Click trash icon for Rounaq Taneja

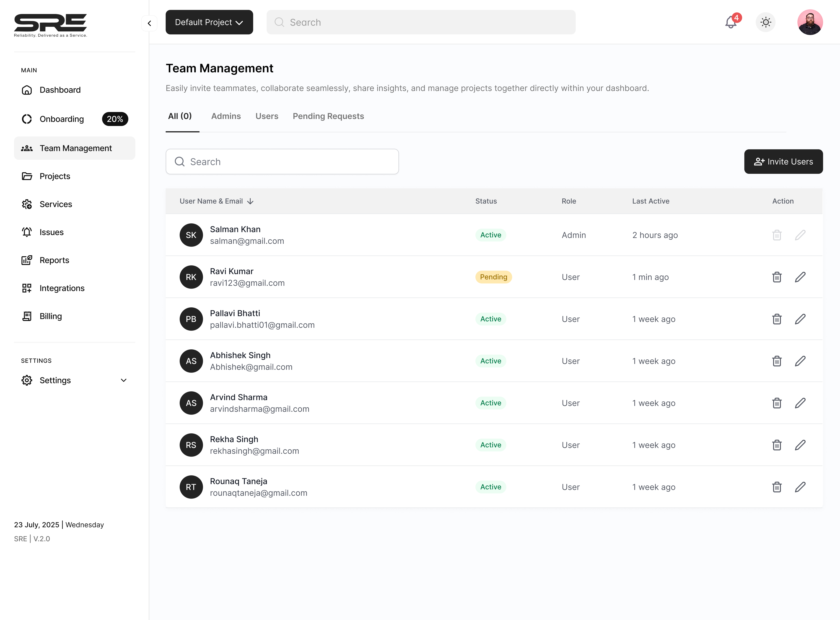click(777, 487)
